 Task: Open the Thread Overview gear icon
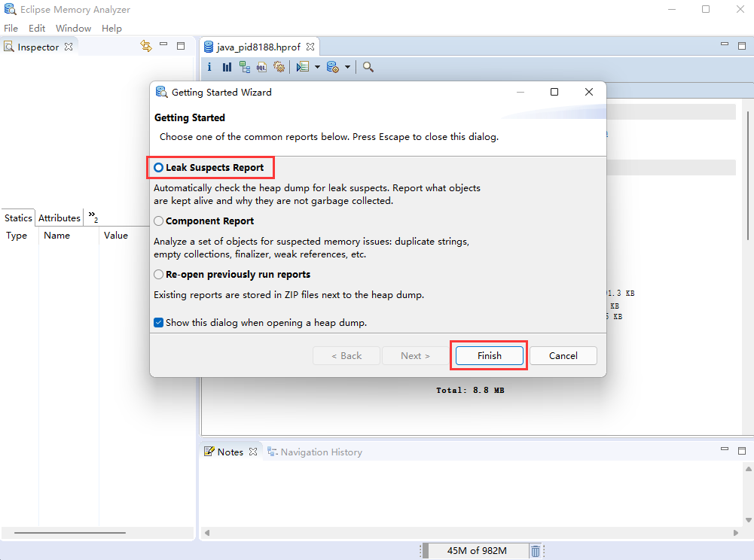279,67
